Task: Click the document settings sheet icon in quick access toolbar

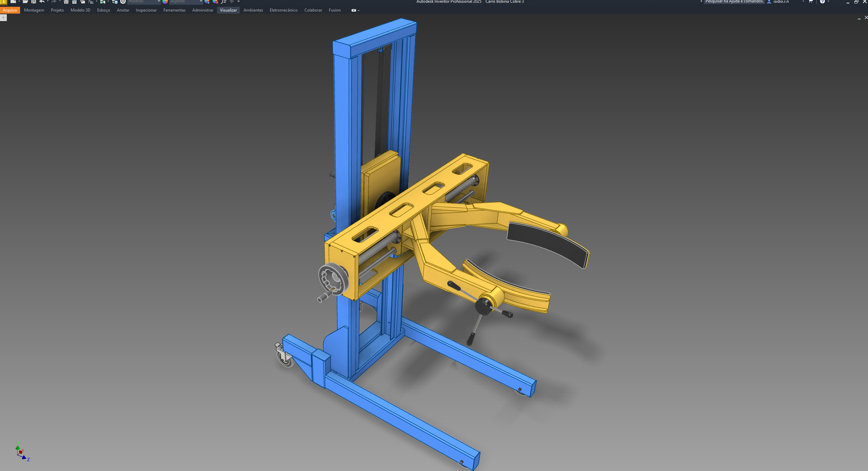Action: coord(74,2)
